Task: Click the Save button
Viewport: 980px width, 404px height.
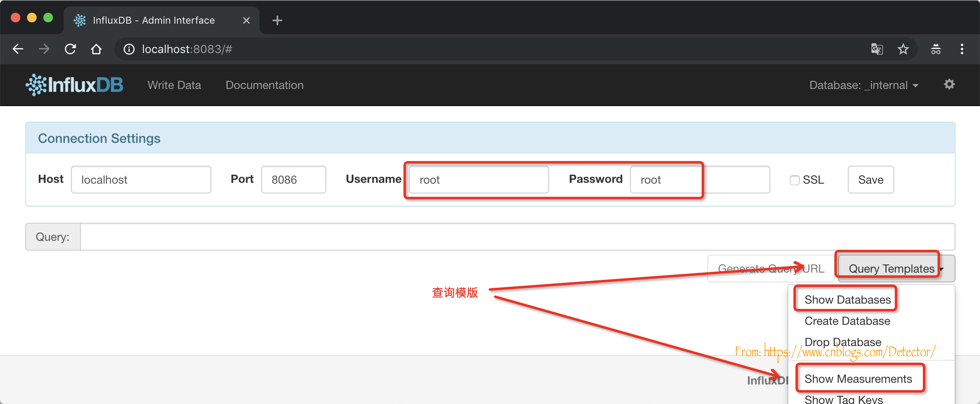Action: (871, 180)
